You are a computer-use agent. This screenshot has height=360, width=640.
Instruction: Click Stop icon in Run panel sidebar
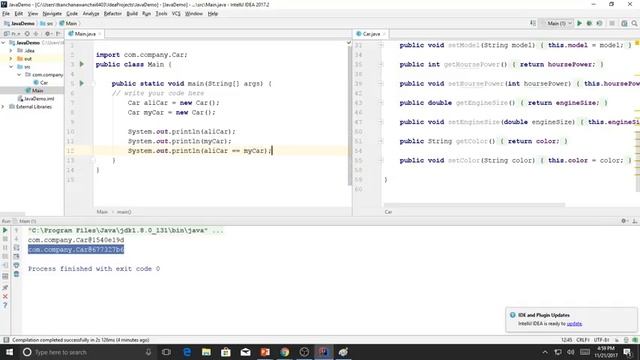[x=5, y=239]
